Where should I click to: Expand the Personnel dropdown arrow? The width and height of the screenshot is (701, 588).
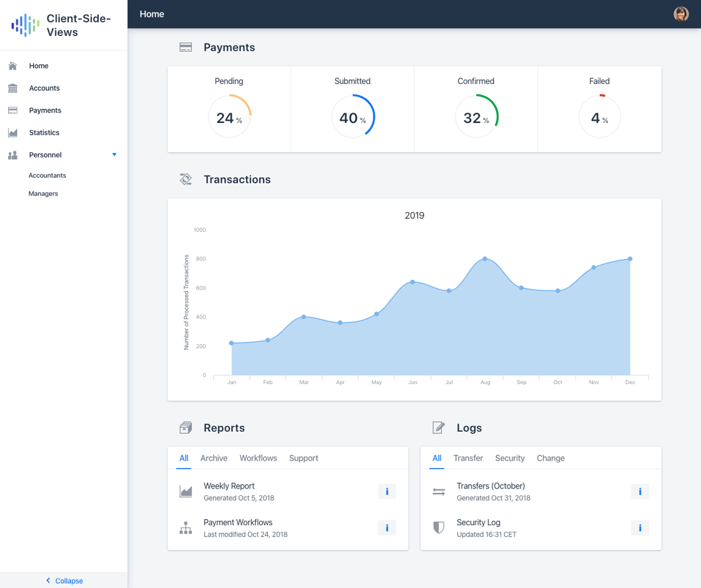[x=114, y=155]
